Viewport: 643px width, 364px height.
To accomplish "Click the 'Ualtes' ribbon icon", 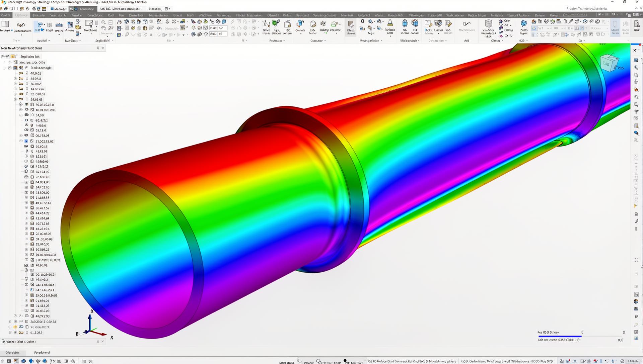I will pyautogui.click(x=438, y=23).
